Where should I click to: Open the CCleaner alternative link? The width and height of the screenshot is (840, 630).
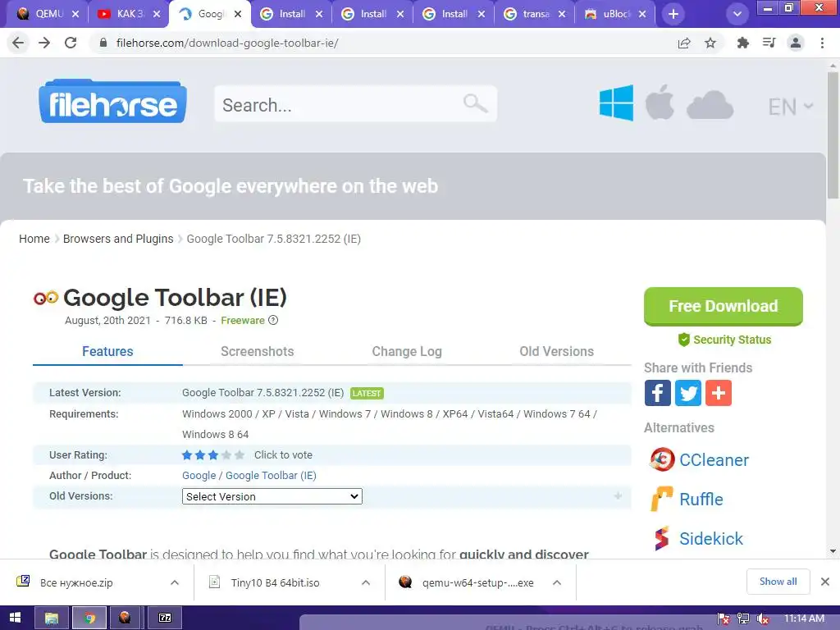click(714, 459)
